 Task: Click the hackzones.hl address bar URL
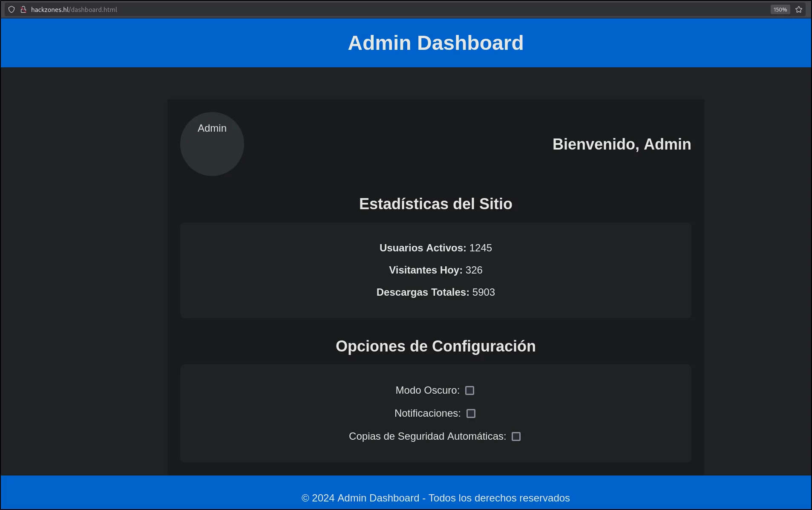tap(74, 9)
